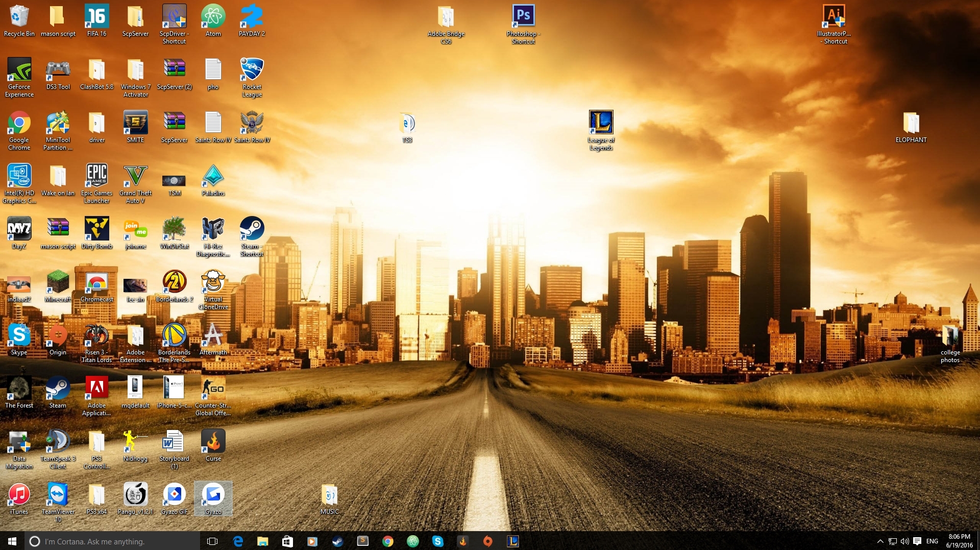Launch Photoshop shortcut on desktop
The height and width of the screenshot is (550, 980).
[x=523, y=25]
